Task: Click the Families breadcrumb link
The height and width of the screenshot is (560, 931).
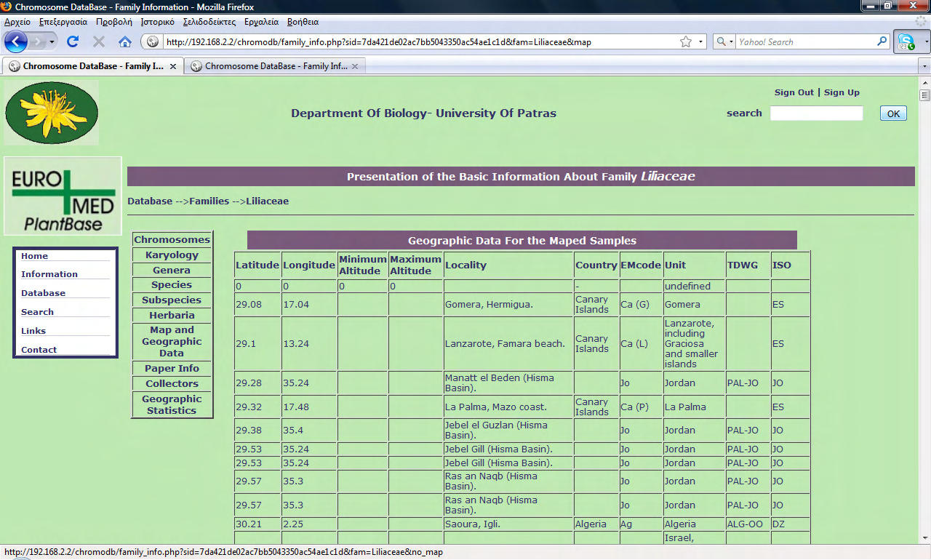Action: (x=209, y=201)
